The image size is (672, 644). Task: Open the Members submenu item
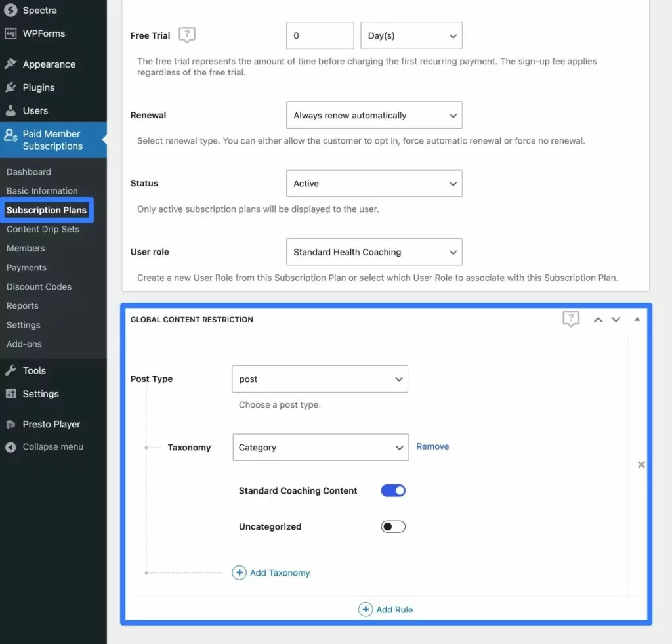(x=26, y=248)
